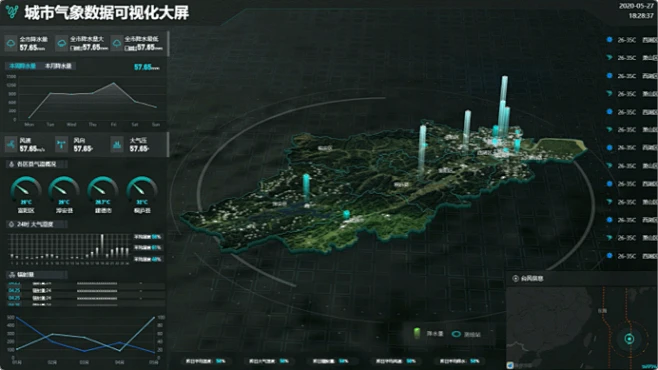Image resolution: width=658 pixels, height=370 pixels.
Task: Click the 风向 wind direction icon
Action: pyautogui.click(x=62, y=145)
